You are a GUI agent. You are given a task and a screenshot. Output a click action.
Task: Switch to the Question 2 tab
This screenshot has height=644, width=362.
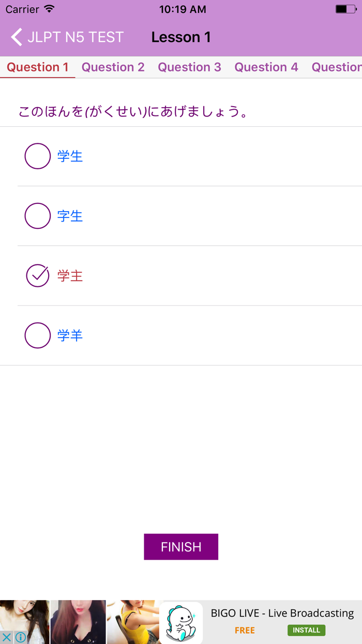[x=113, y=67]
